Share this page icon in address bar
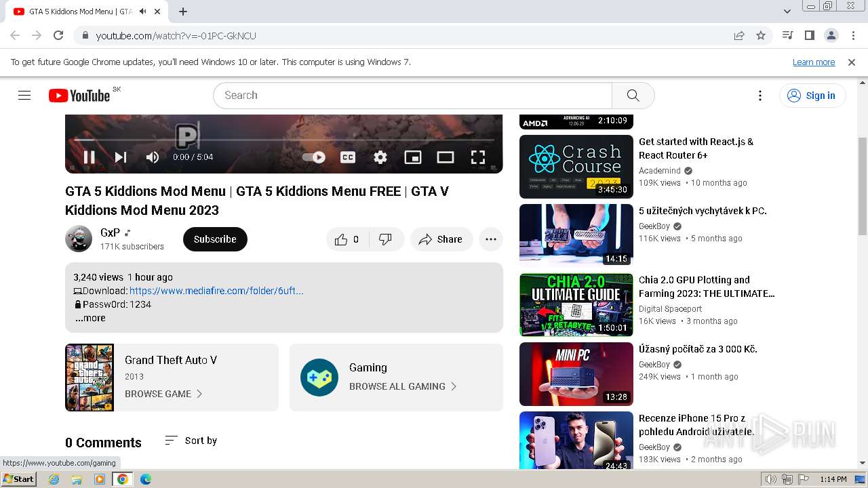Image resolution: width=868 pixels, height=488 pixels. tap(739, 35)
